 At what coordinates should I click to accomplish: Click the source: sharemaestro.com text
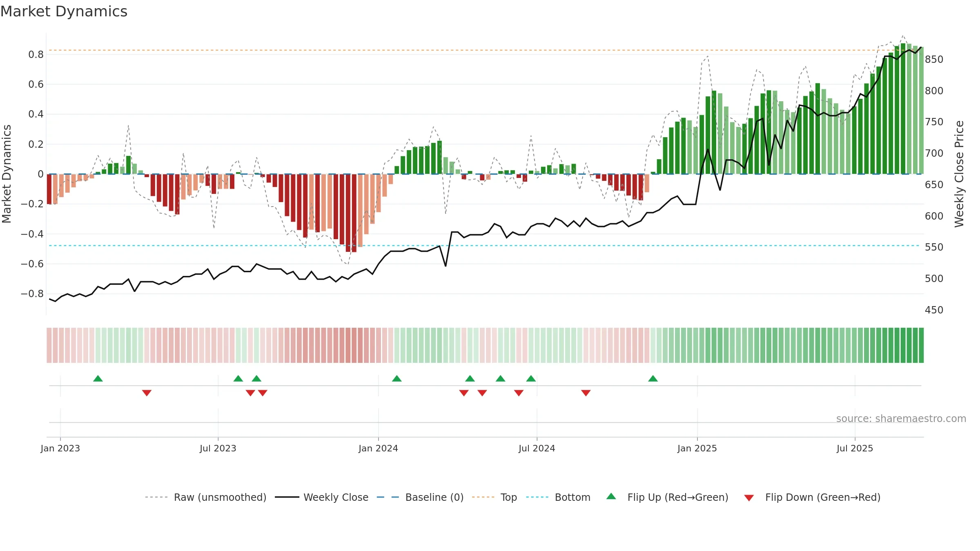pos(901,418)
